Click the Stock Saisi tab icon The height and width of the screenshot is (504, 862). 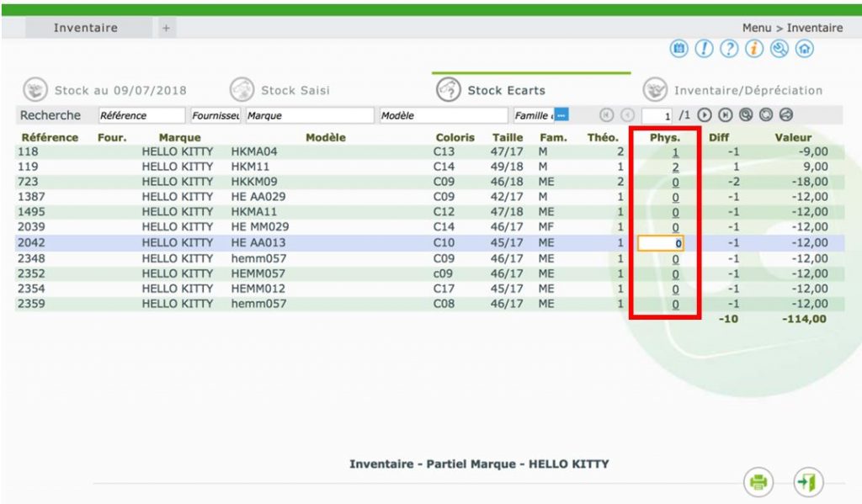242,89
